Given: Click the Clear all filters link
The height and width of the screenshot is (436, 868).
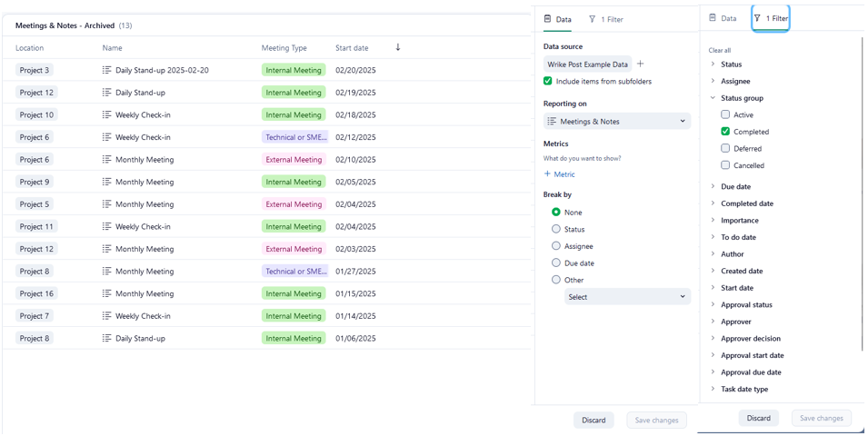Looking at the screenshot, I should tap(720, 50).
